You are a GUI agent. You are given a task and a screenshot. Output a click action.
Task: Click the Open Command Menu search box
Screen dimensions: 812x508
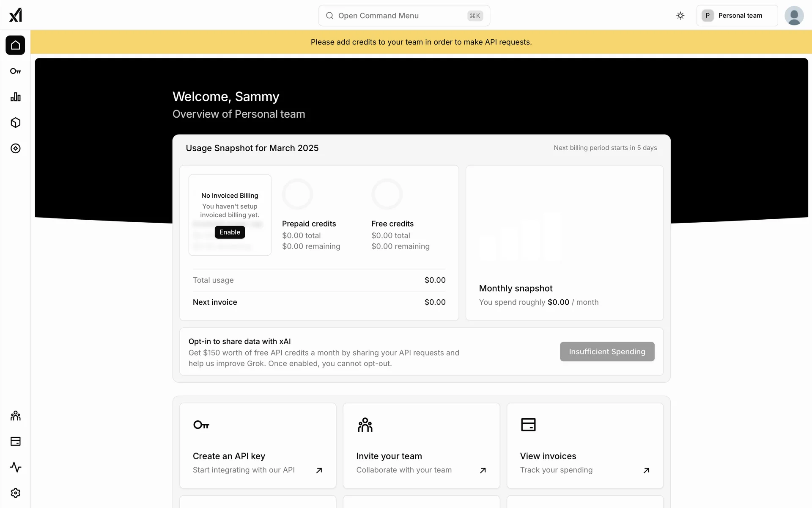point(404,16)
